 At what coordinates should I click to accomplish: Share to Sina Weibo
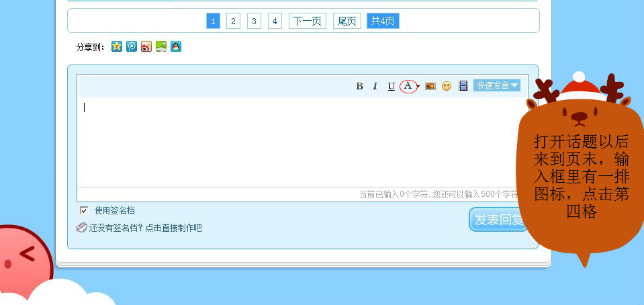tap(146, 46)
